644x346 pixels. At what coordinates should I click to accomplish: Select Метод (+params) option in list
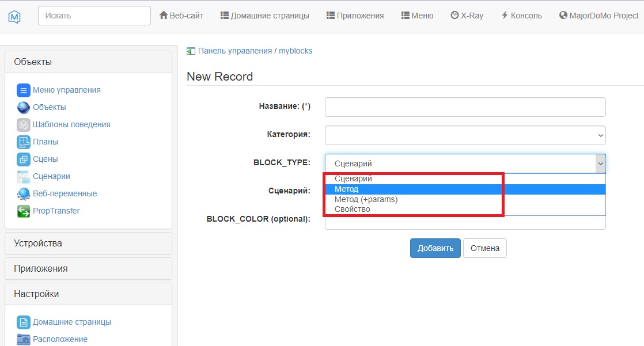click(x=366, y=199)
